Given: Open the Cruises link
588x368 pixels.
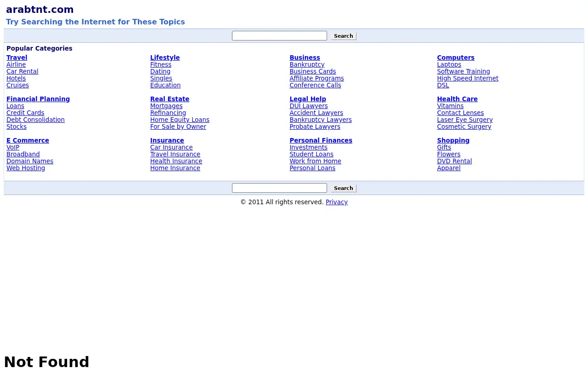Looking at the screenshot, I should point(17,85).
